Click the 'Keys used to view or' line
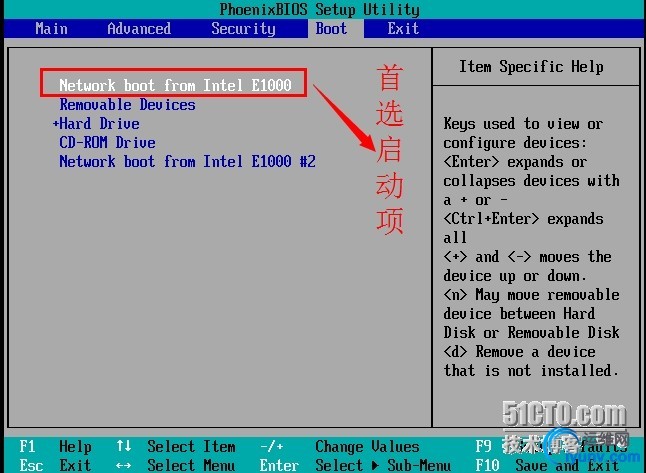Viewport: 646px width, 473px height. (523, 124)
